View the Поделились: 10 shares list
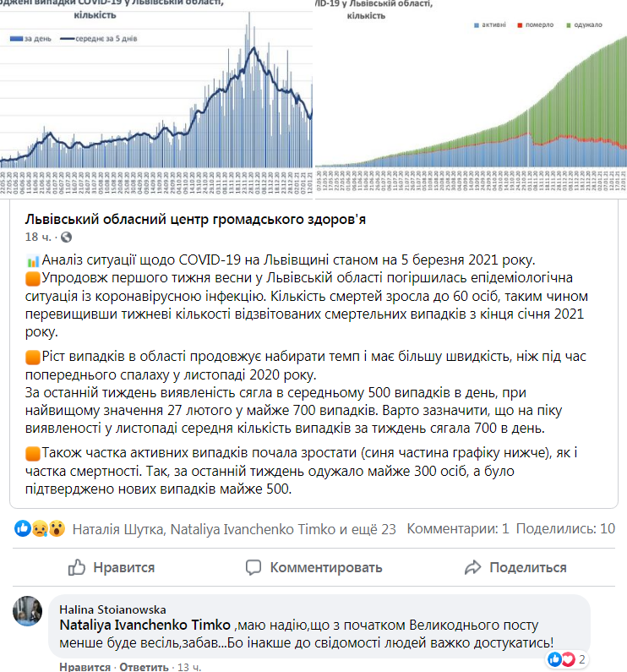This screenshot has height=672, width=627. tap(565, 529)
